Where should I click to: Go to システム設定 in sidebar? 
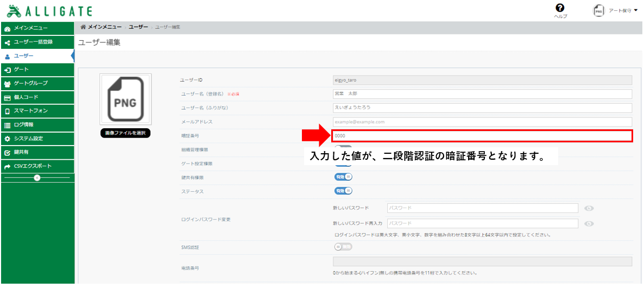(37, 139)
